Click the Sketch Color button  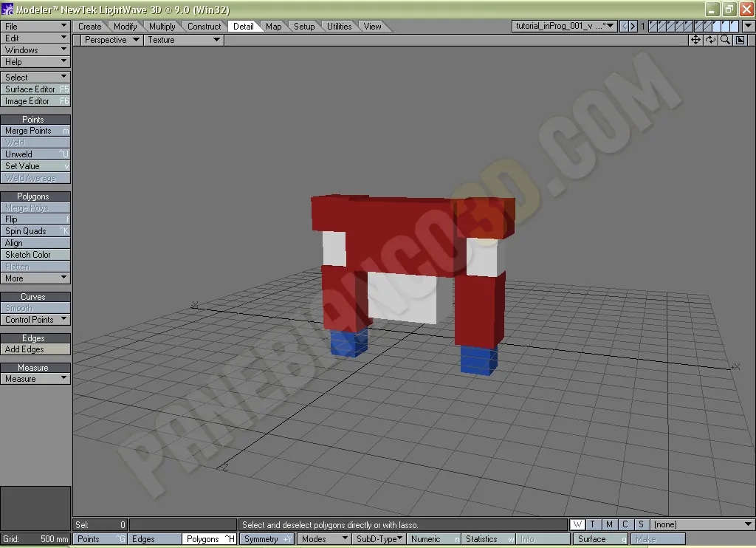tap(35, 255)
